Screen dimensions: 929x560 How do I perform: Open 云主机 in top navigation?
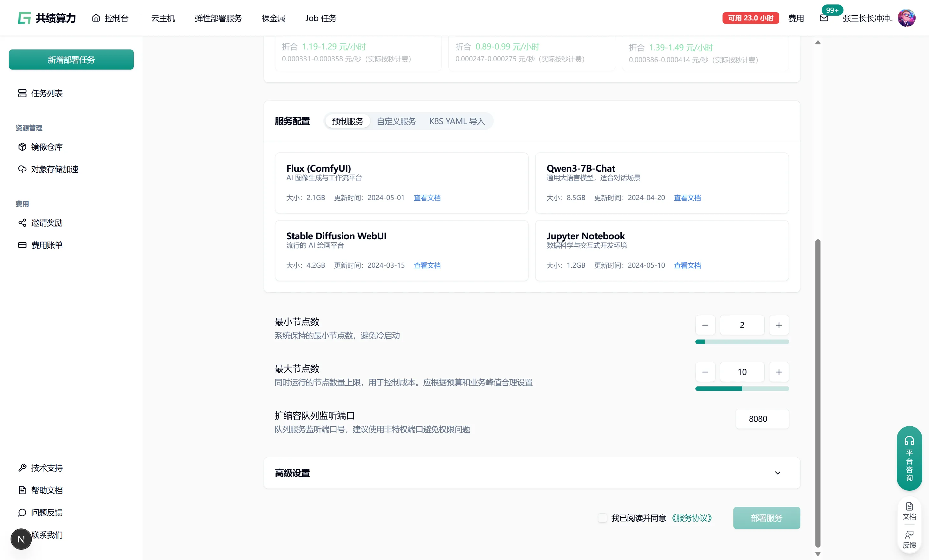click(x=163, y=18)
